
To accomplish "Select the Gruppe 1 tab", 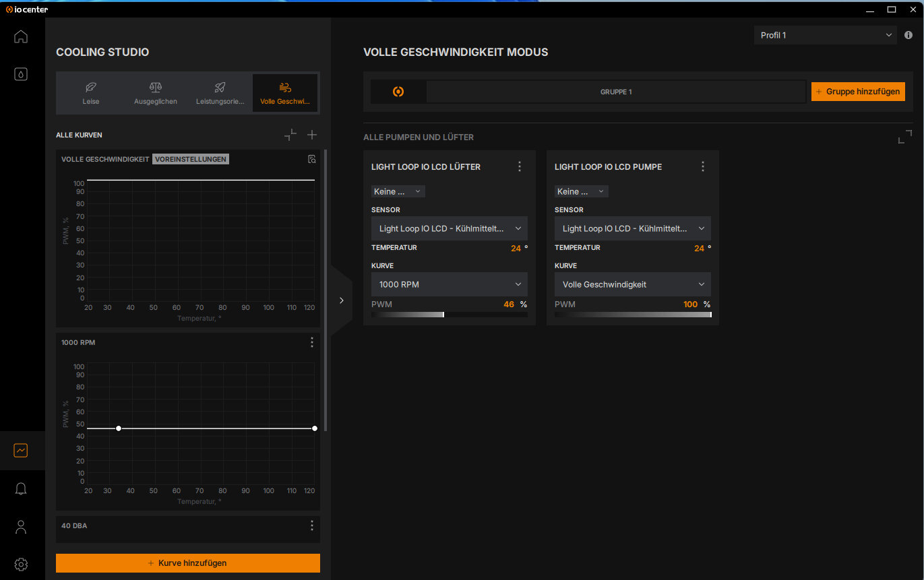I will (616, 92).
